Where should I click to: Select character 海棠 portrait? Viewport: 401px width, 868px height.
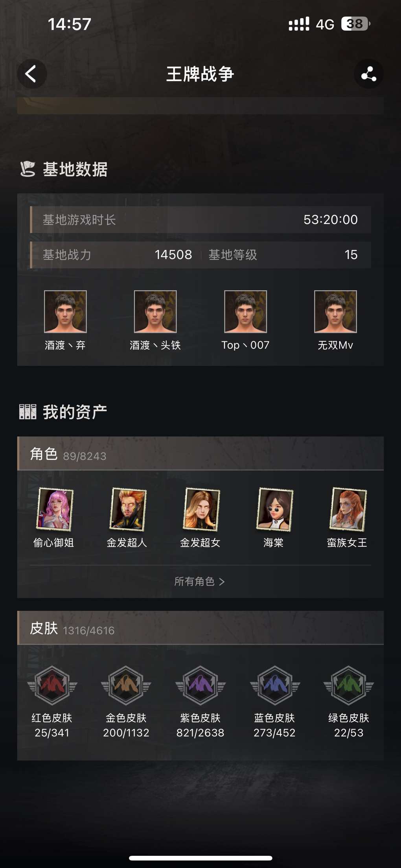coord(275,509)
